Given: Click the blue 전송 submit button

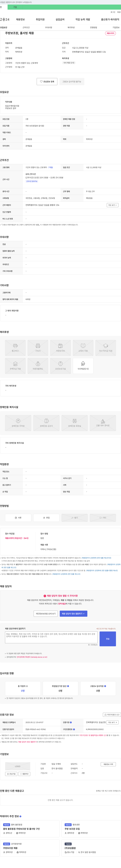Looking at the screenshot, I should point(108,639).
